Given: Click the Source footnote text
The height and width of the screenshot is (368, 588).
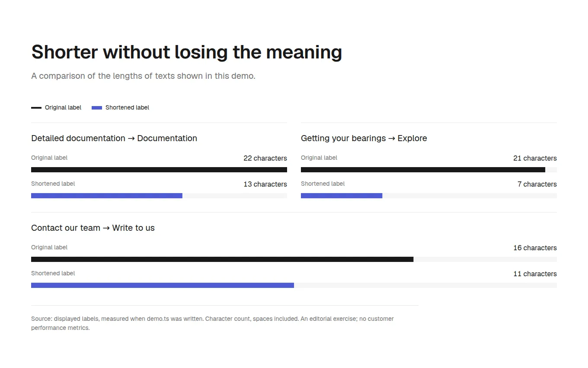Looking at the screenshot, I should tap(212, 323).
